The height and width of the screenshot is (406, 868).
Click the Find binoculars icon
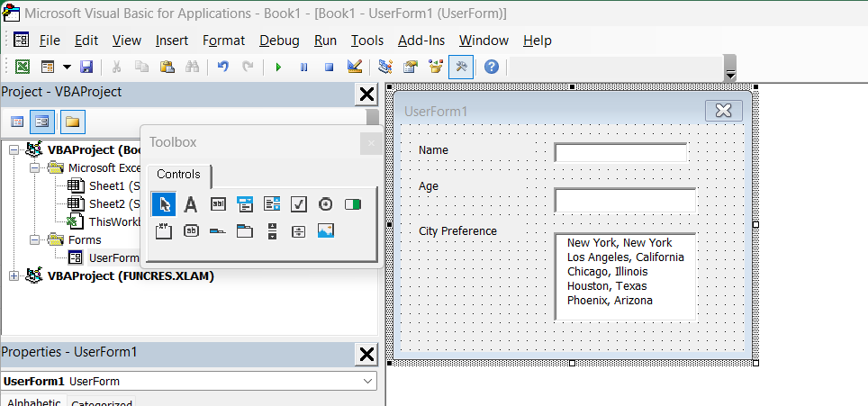coord(192,67)
